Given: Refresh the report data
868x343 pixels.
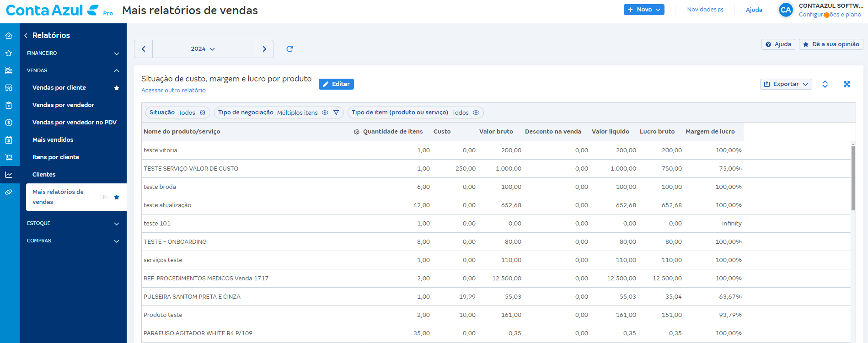Looking at the screenshot, I should [289, 49].
